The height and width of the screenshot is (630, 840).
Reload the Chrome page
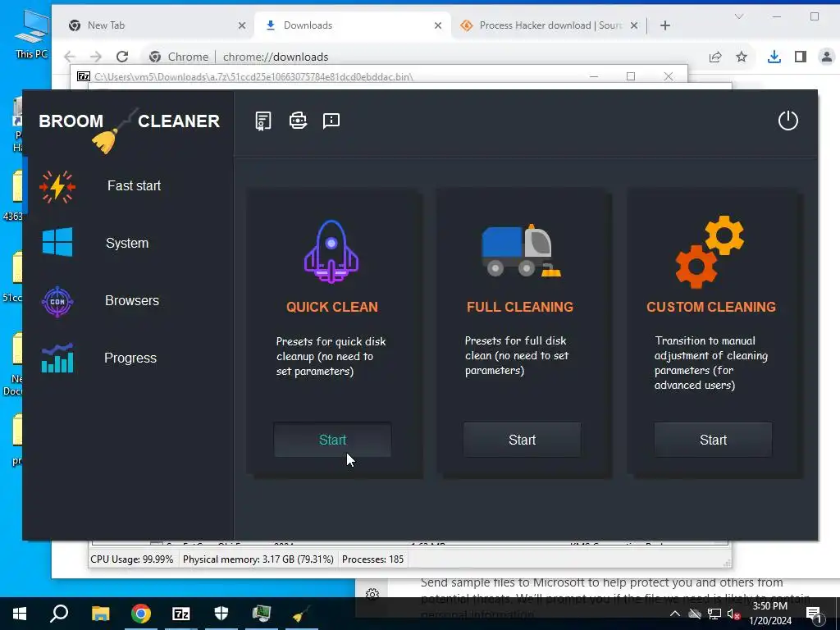click(x=122, y=57)
